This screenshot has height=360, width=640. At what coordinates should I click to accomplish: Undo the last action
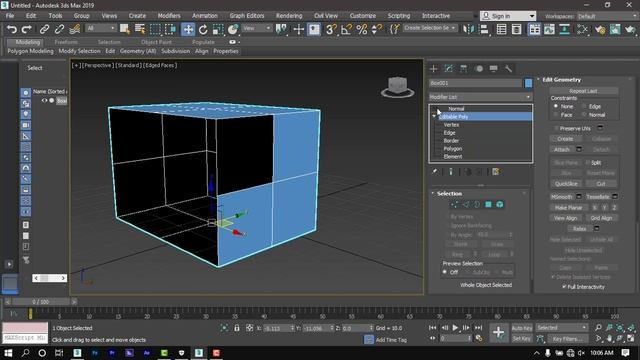12,29
